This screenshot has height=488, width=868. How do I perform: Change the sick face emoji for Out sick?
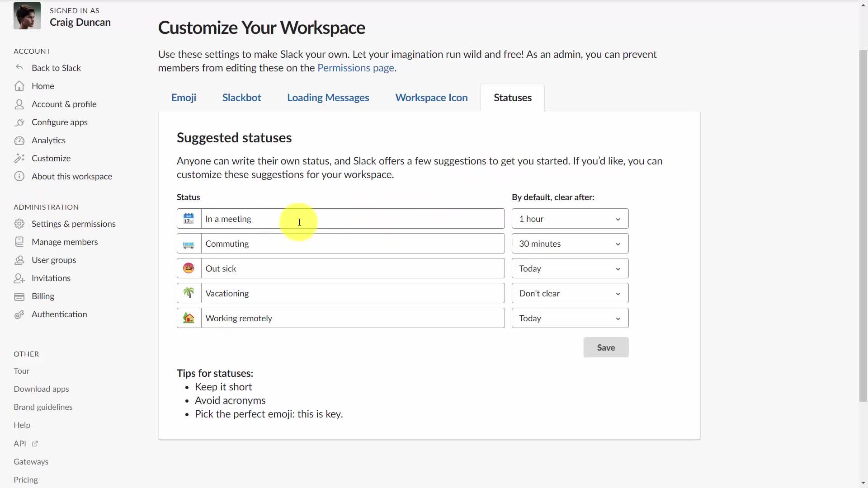tap(189, 268)
